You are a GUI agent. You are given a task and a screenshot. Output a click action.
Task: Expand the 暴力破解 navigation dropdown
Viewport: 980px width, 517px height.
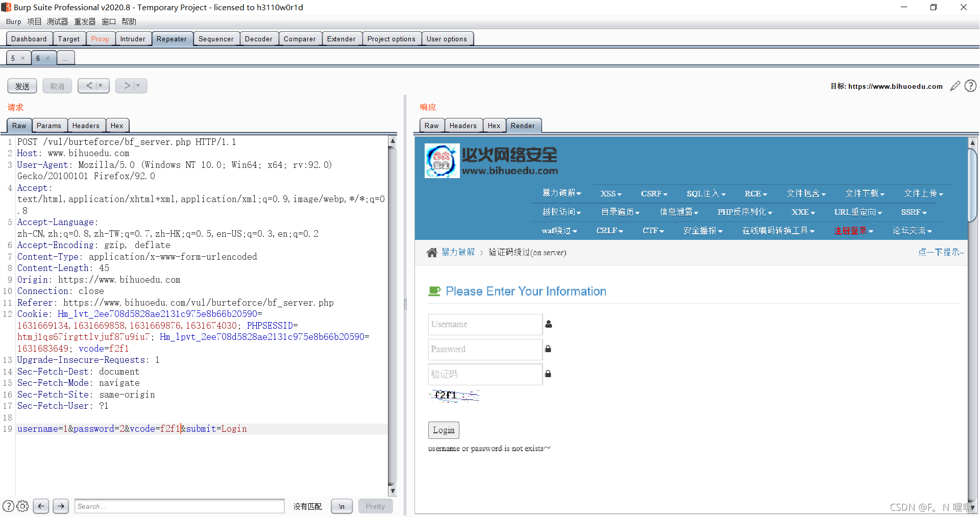[561, 193]
